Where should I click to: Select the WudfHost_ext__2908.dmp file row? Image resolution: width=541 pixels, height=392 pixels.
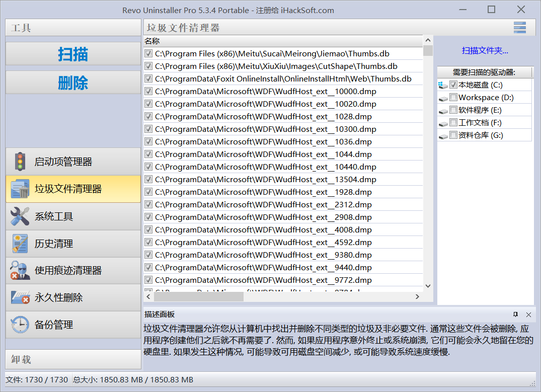point(283,217)
